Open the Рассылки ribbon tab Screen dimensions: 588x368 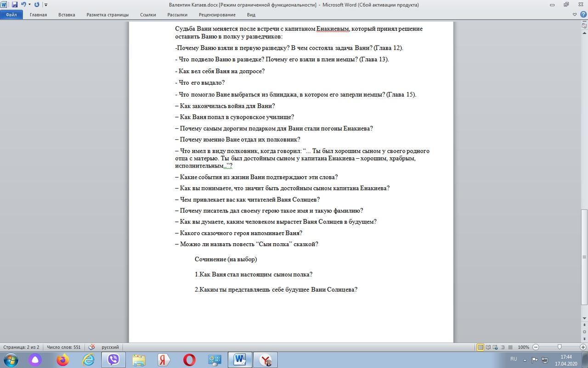click(x=177, y=15)
